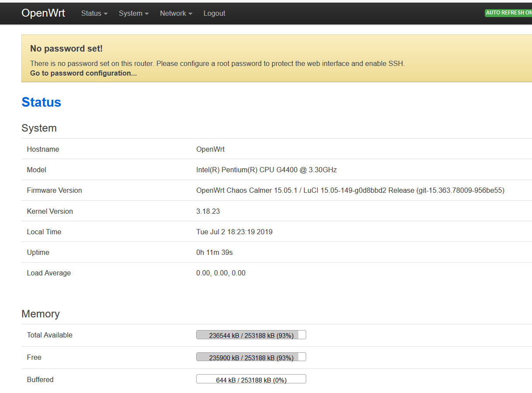This screenshot has width=532, height=393.
Task: Click the Firmware Version row label
Action: (55, 190)
